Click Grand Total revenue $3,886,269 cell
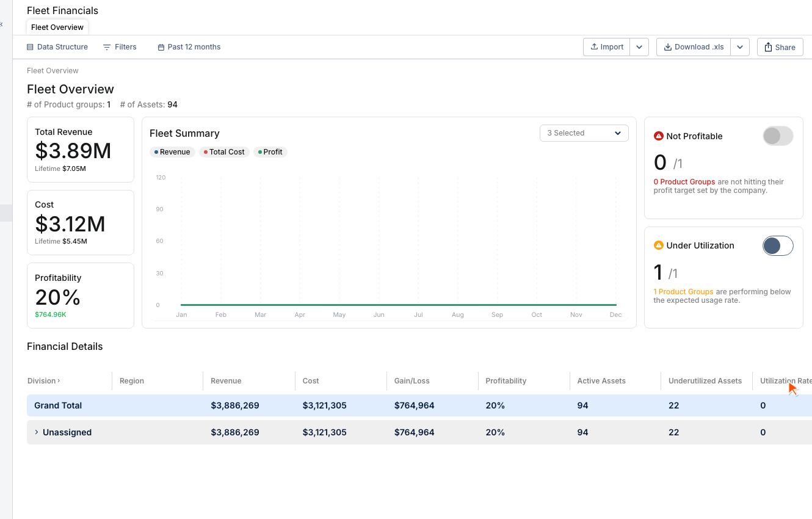This screenshot has width=812, height=519. pos(235,405)
